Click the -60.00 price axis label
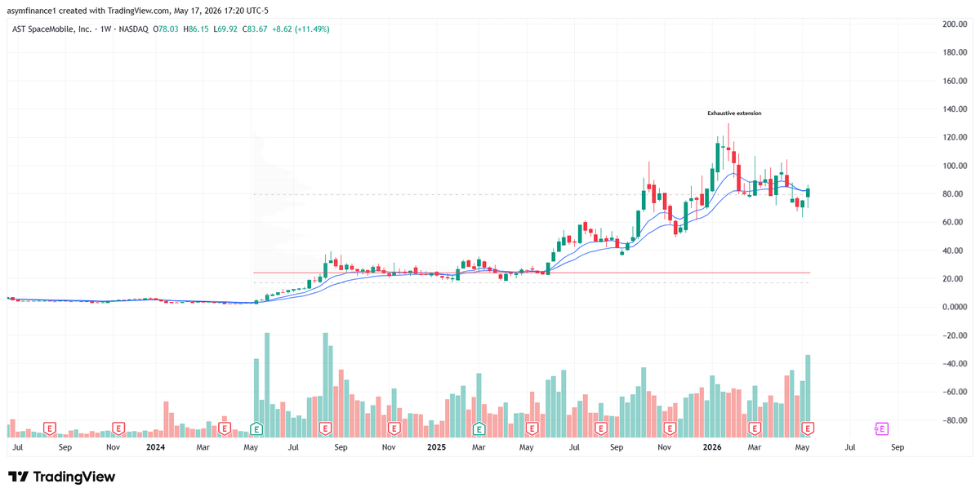The image size is (980, 497). click(954, 392)
